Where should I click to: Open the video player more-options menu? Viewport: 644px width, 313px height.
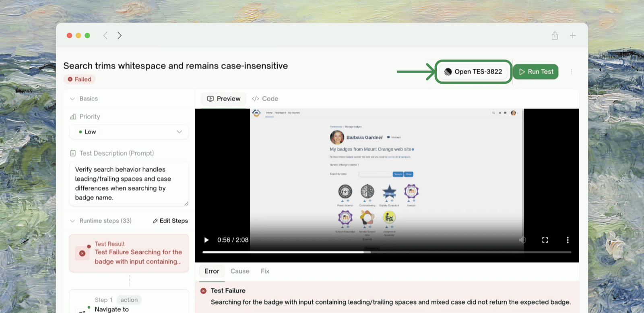click(x=568, y=240)
